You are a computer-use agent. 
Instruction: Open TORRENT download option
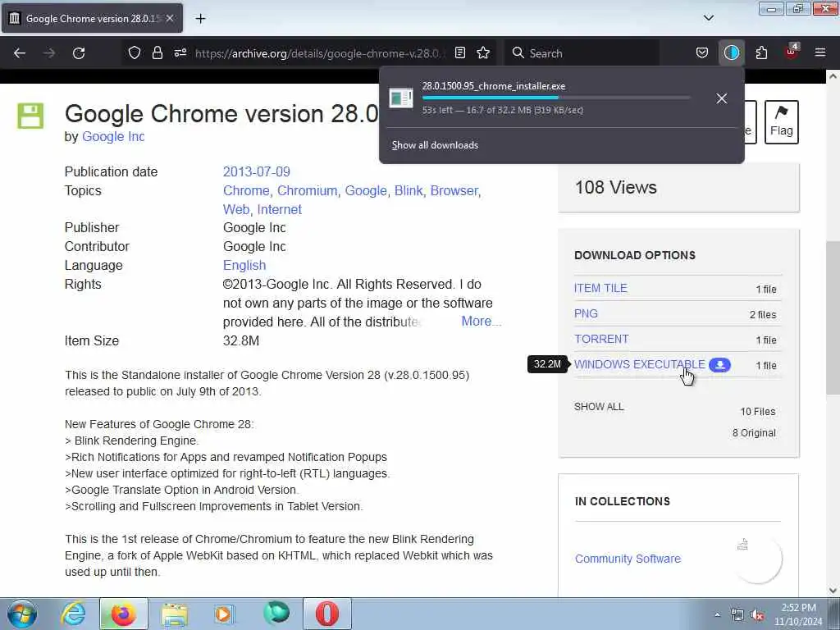[601, 339]
